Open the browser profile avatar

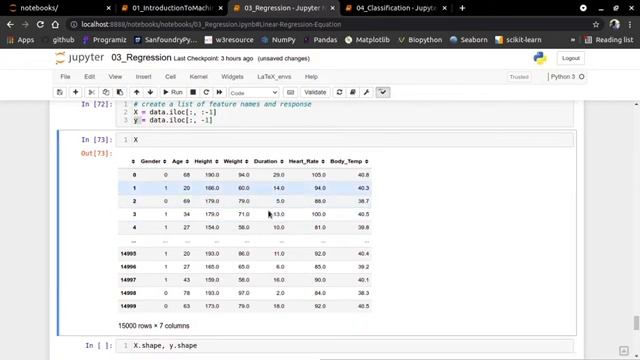[x=614, y=24]
